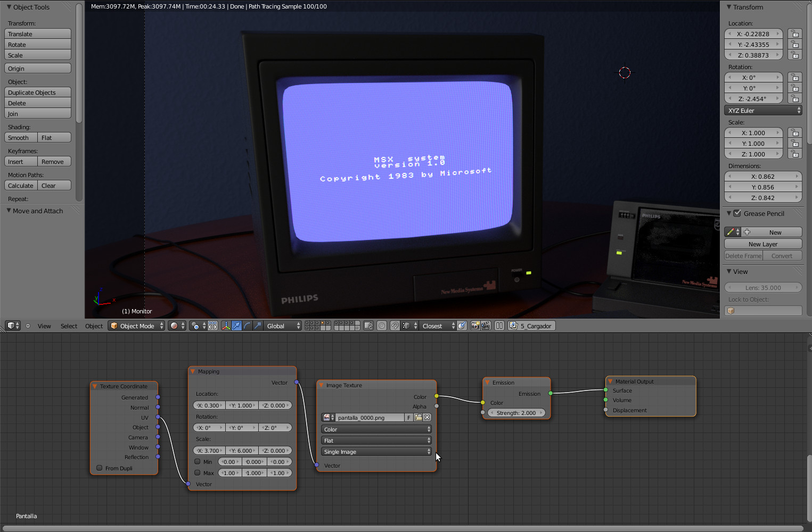The height and width of the screenshot is (532, 812).
Task: Open the Color space dropdown in Image Texture
Action: click(x=376, y=429)
